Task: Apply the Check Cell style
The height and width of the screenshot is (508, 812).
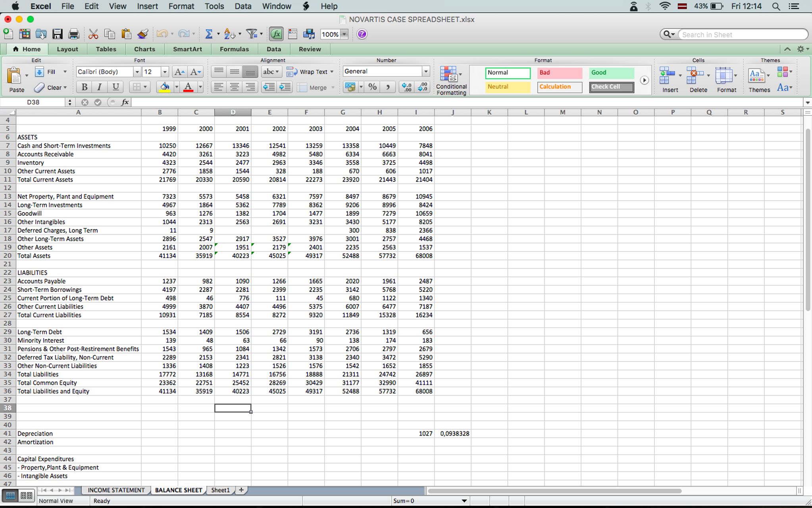Action: click(612, 87)
